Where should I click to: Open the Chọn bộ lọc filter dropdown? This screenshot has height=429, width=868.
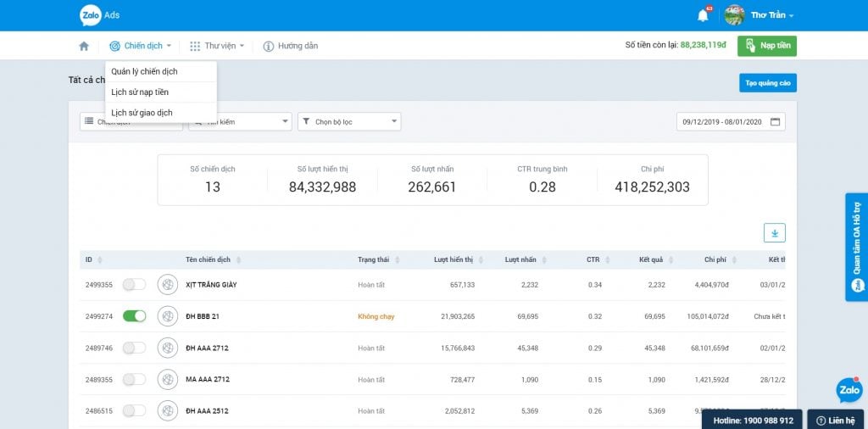tap(349, 122)
